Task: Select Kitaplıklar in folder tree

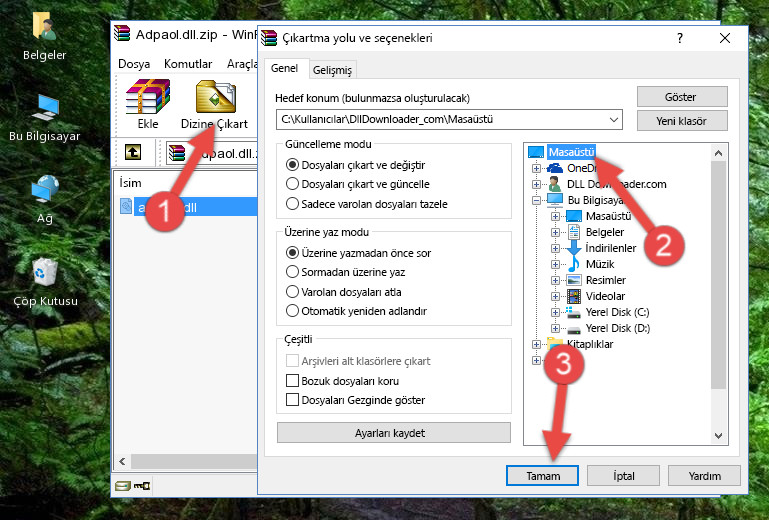Action: coord(590,344)
